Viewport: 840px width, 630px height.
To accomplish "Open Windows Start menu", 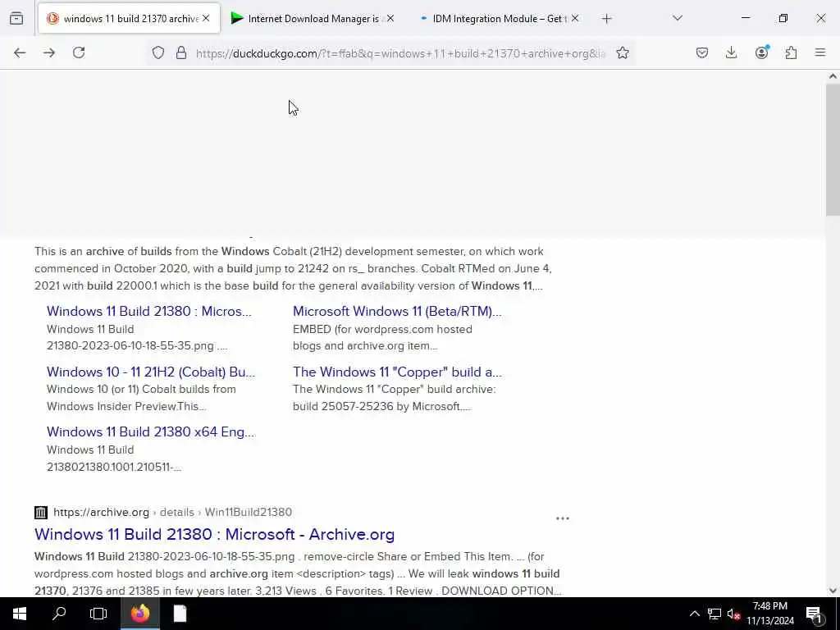I will [x=20, y=614].
